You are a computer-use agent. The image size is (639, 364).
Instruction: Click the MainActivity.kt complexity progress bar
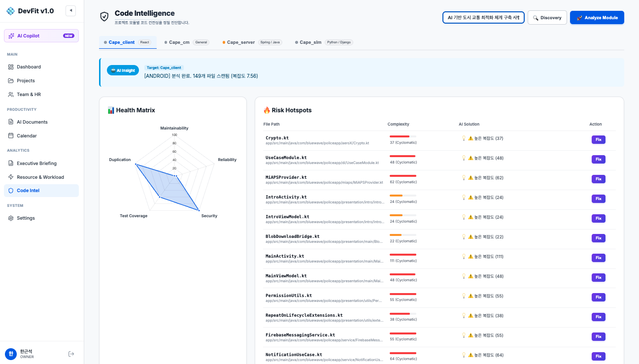coord(403,254)
